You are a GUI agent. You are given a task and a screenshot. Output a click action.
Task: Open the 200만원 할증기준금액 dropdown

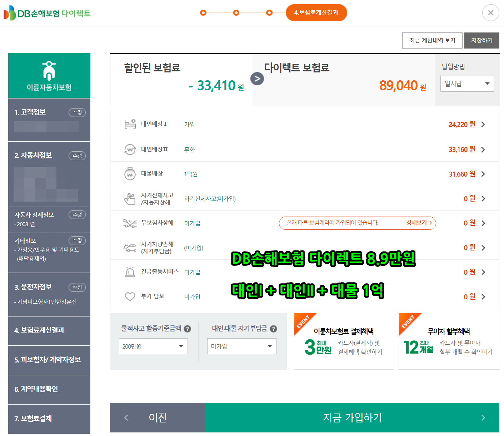click(153, 346)
